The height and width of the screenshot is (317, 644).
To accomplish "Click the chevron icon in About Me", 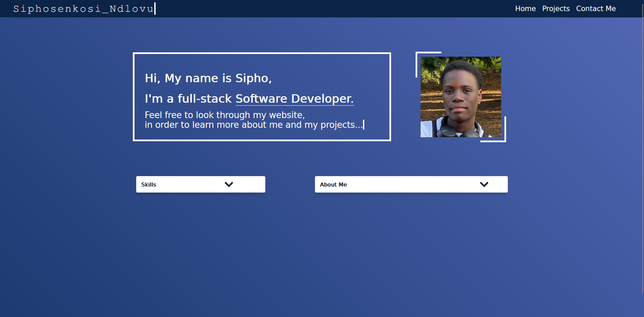I will [484, 184].
